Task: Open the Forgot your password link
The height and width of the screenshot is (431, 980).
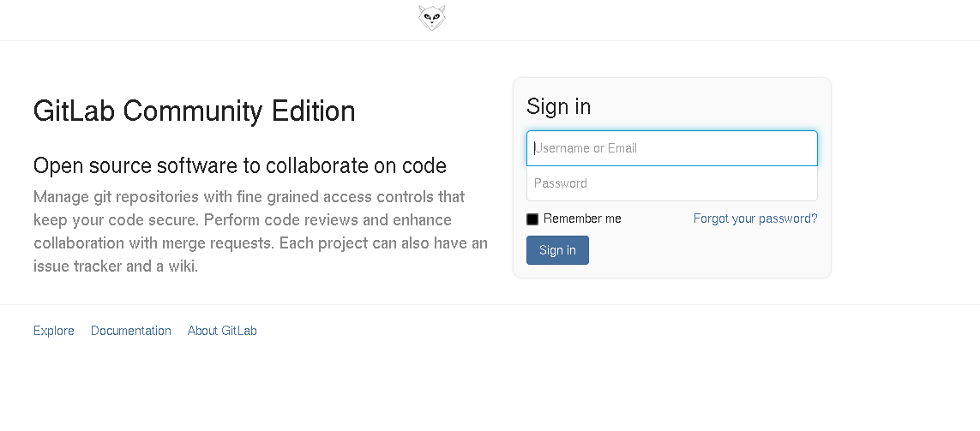Action: pyautogui.click(x=755, y=218)
